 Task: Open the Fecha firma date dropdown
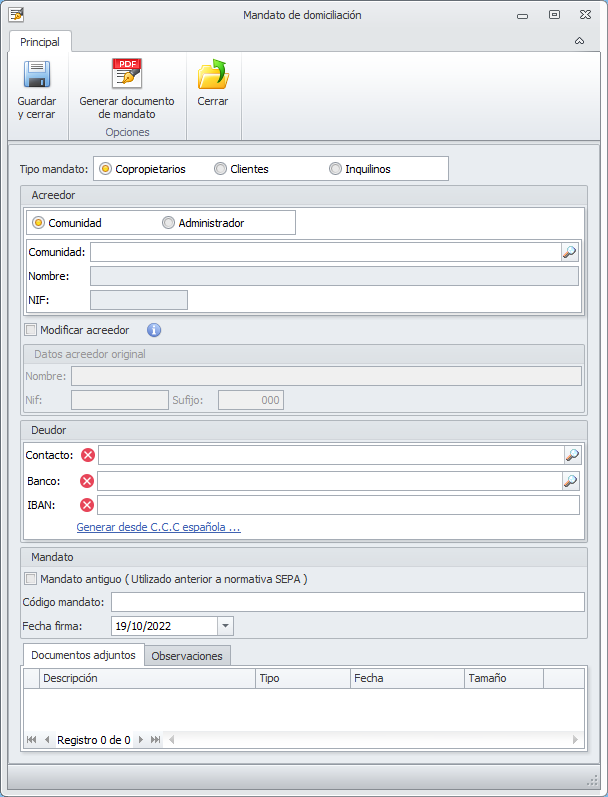pyautogui.click(x=225, y=626)
